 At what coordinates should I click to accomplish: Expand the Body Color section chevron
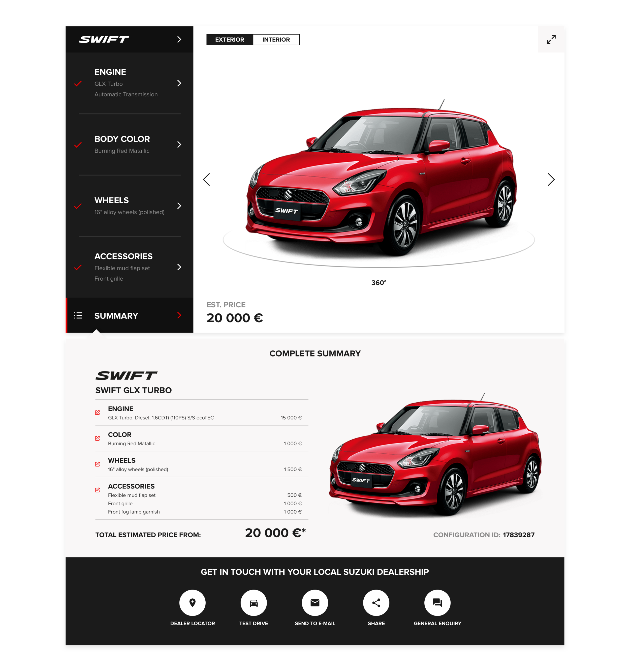pyautogui.click(x=179, y=145)
